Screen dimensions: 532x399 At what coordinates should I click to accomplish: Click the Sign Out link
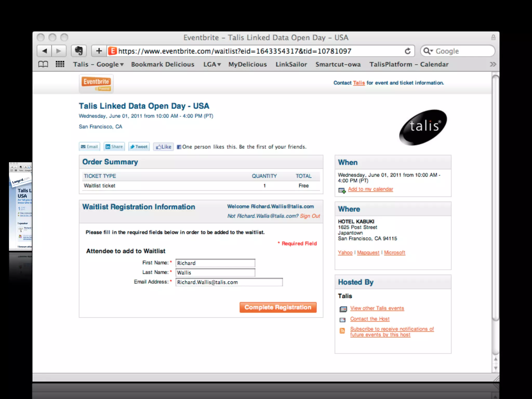pyautogui.click(x=310, y=216)
